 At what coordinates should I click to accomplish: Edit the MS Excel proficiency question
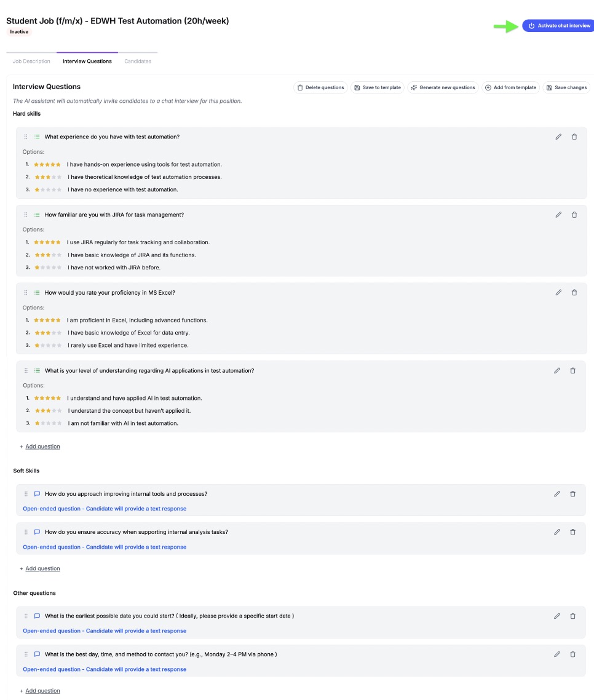click(558, 292)
